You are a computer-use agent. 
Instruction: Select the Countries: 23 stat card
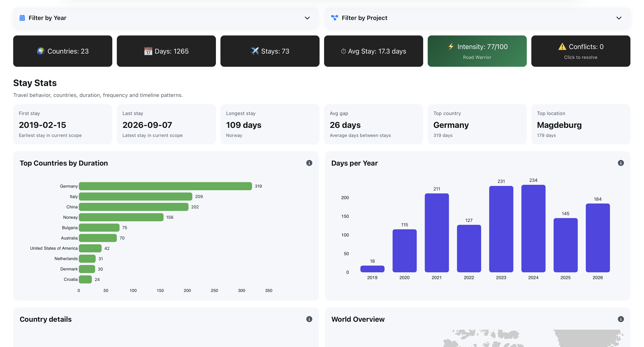(x=63, y=51)
